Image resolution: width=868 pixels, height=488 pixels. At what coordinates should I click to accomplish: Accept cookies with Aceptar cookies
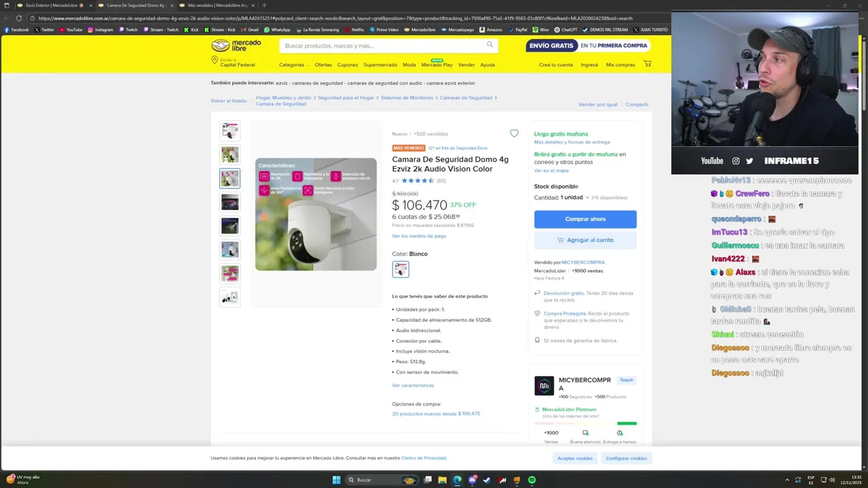point(575,458)
